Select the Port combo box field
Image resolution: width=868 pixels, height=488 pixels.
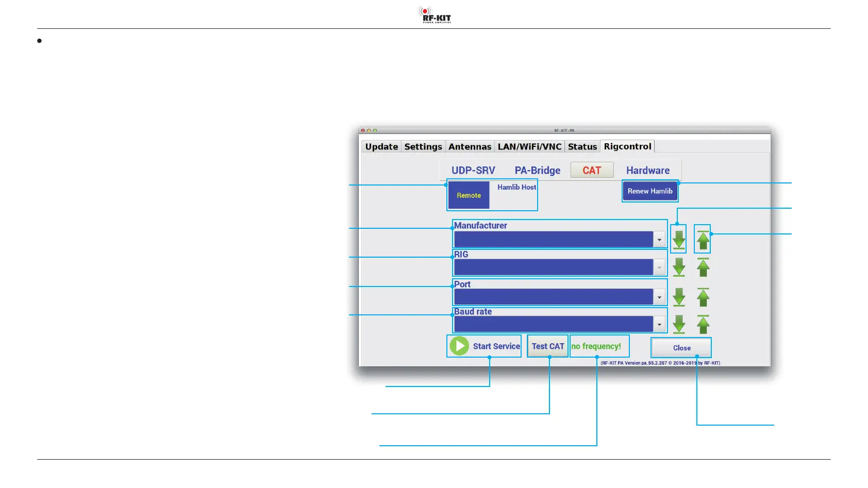pos(554,297)
